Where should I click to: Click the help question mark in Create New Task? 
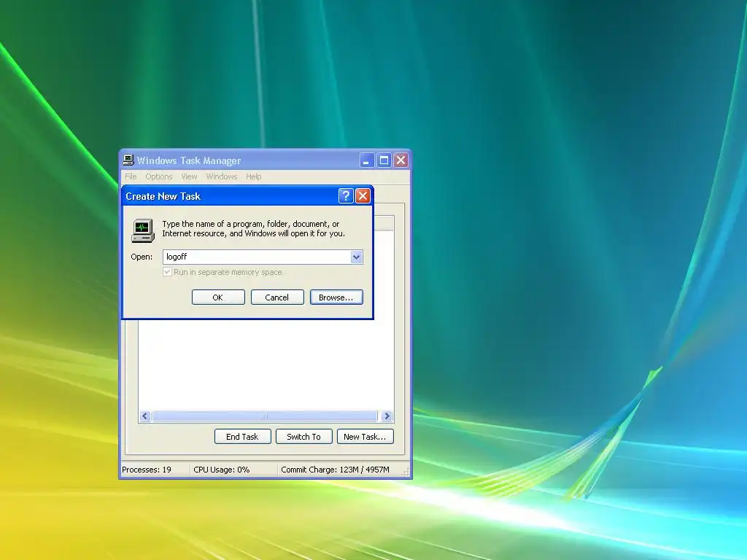[x=346, y=195]
